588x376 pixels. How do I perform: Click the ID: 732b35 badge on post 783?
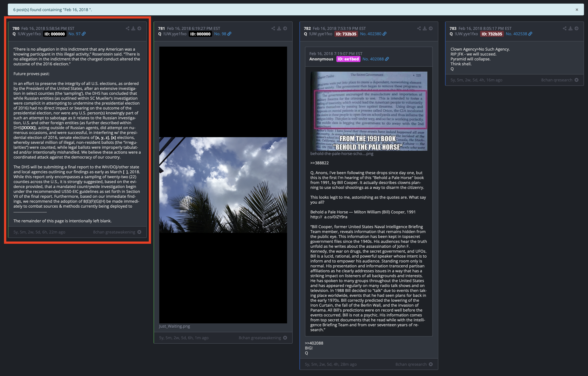coord(492,34)
